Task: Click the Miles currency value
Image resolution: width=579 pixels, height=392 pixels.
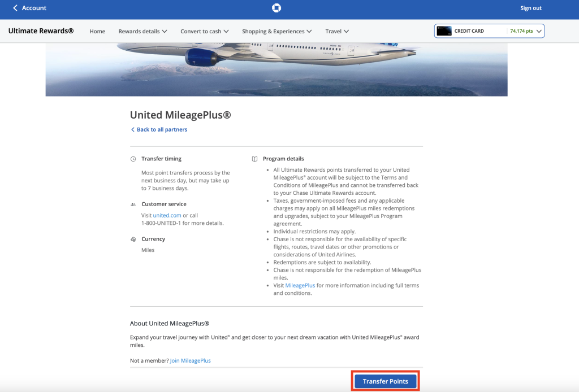Action: tap(148, 250)
